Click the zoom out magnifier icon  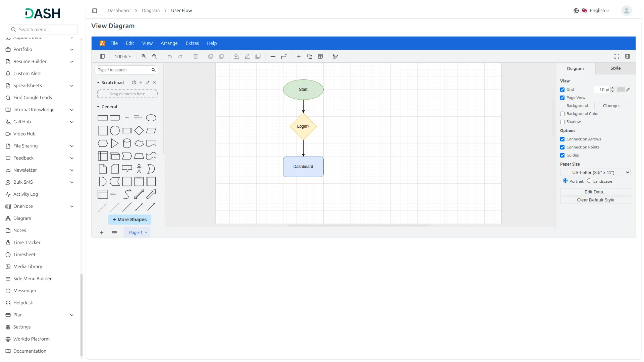155,57
